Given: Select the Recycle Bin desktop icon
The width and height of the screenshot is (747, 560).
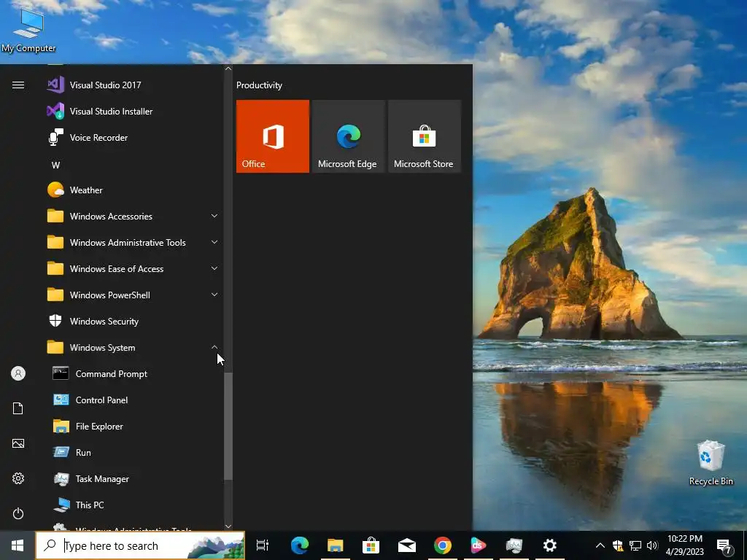Looking at the screenshot, I should [711, 463].
